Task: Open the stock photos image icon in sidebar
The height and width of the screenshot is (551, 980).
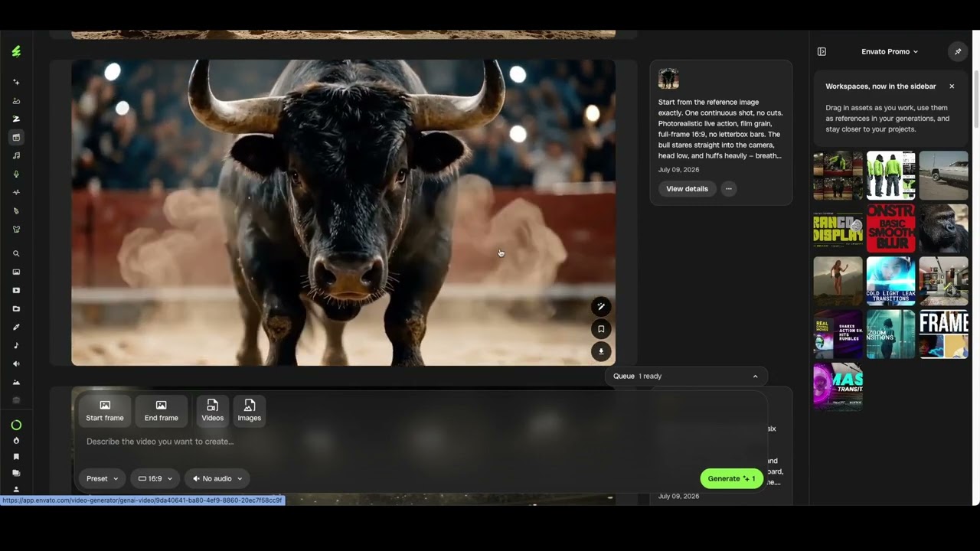Action: pos(16,272)
